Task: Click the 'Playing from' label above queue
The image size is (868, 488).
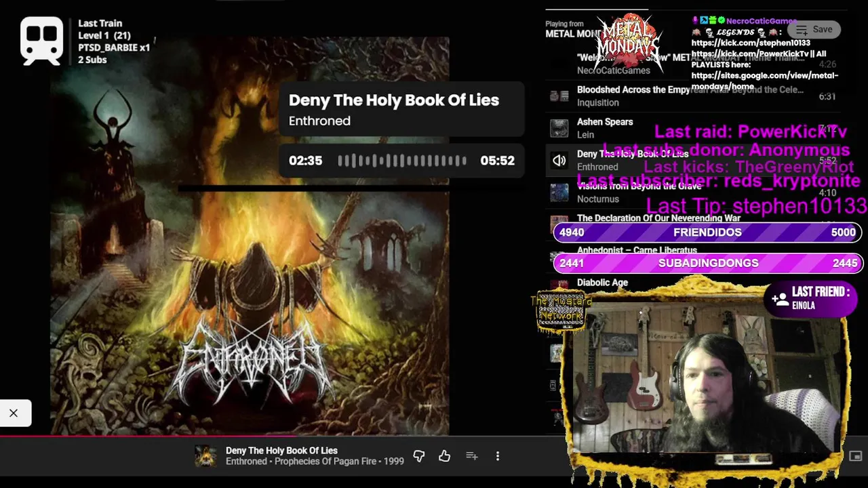Action: coord(564,24)
